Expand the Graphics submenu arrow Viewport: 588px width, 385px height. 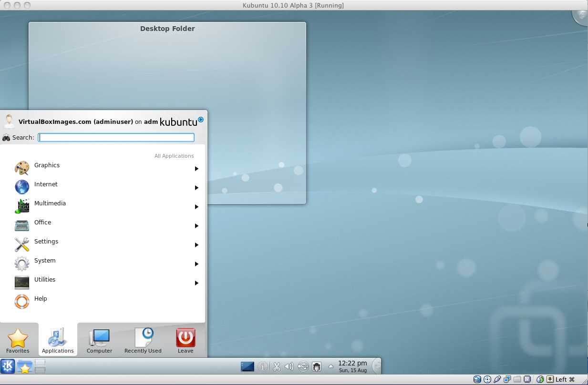(x=196, y=169)
